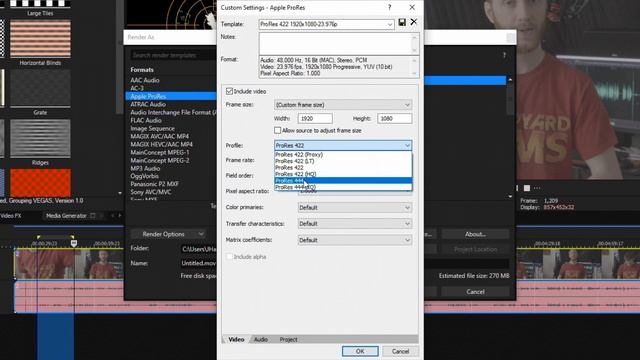Collapse the Profile dropdown
The height and width of the screenshot is (360, 640).
pos(343,145)
